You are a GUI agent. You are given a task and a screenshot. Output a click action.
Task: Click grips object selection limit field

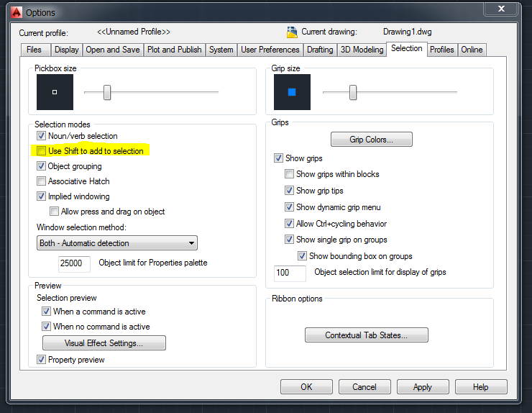pyautogui.click(x=290, y=273)
